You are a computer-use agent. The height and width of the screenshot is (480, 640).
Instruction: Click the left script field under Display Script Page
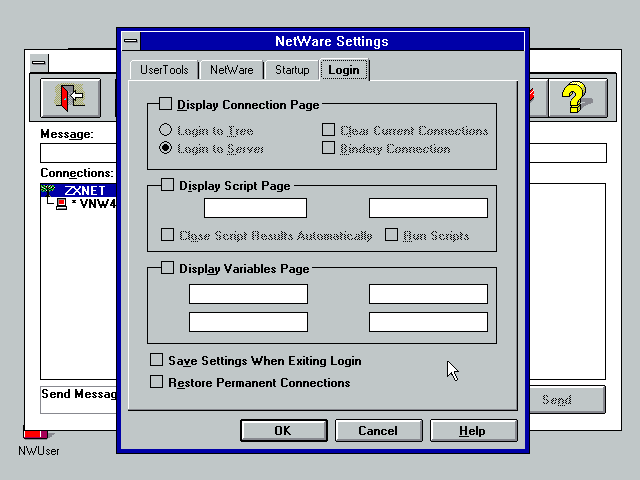(x=256, y=208)
